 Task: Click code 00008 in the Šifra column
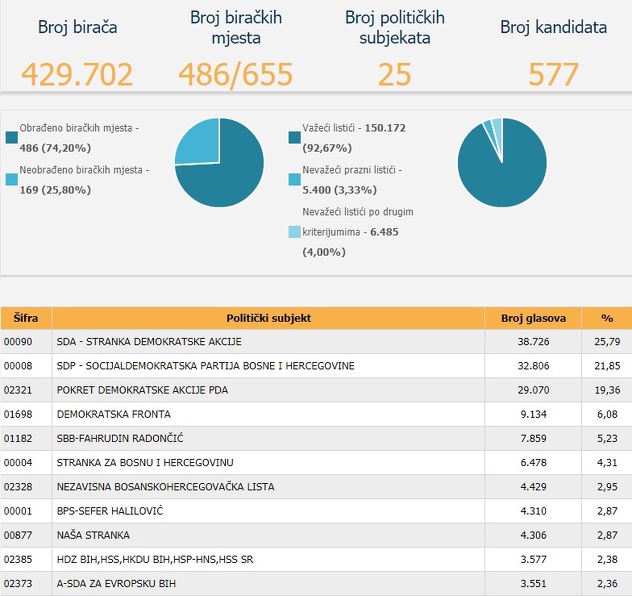click(x=18, y=366)
